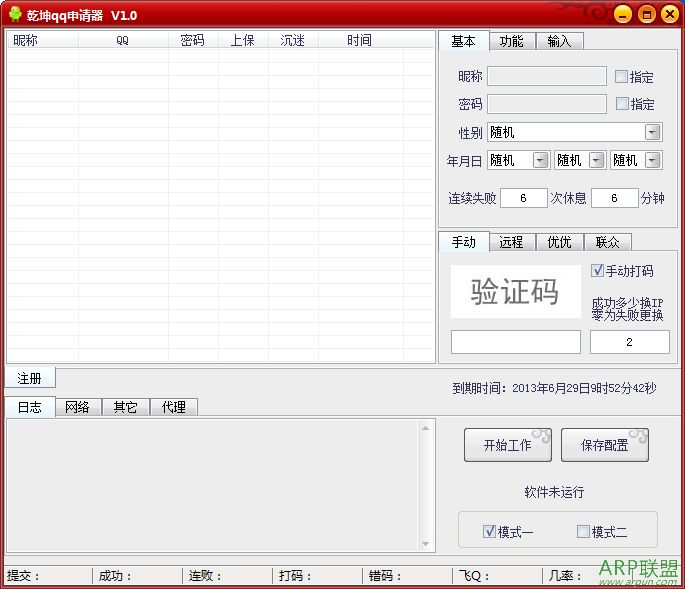Open the month 随机 dropdown in 年月日
Image resolution: width=685 pixels, height=589 pixels.
[596, 160]
